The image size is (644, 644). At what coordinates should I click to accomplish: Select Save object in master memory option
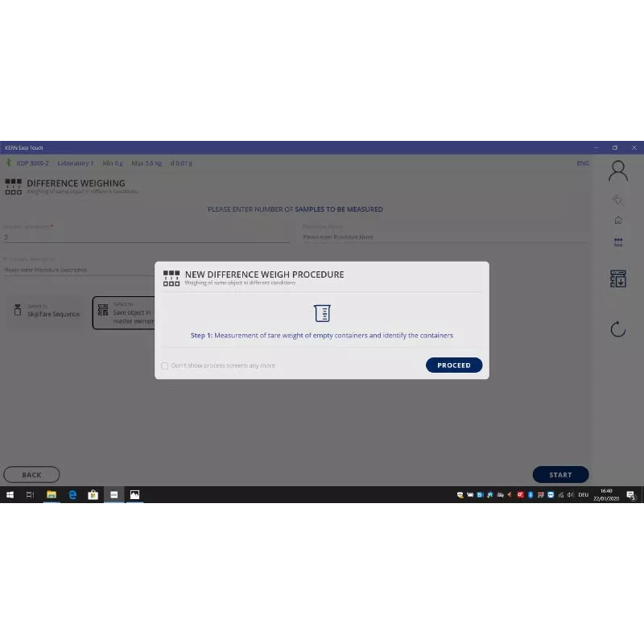point(123,313)
